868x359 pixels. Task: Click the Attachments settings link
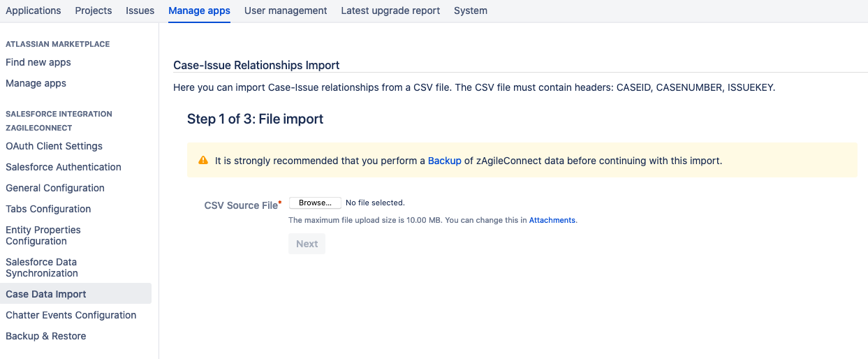(x=552, y=220)
